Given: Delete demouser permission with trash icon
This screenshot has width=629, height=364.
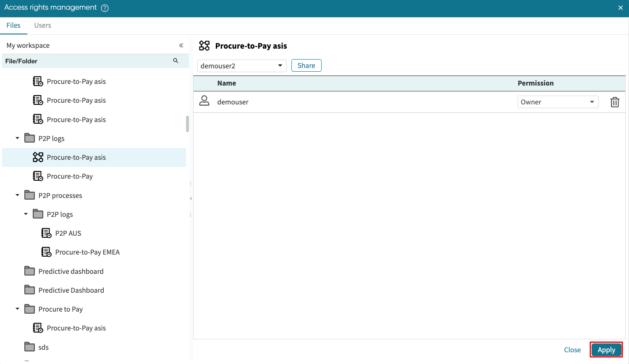Looking at the screenshot, I should pyautogui.click(x=614, y=102).
